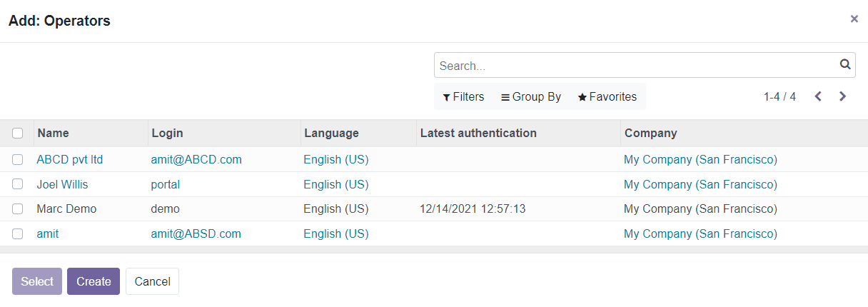868x307 pixels.
Task: Toggle the select-all header checkbox
Action: (x=18, y=133)
